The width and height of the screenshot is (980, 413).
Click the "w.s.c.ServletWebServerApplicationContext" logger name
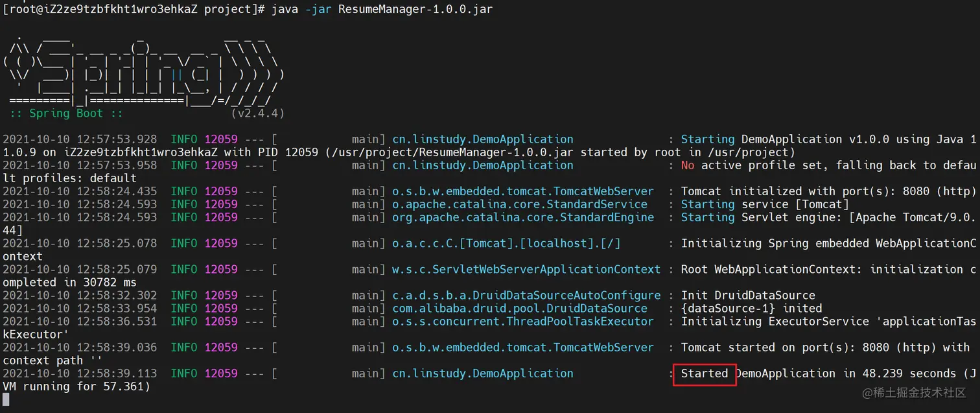526,269
